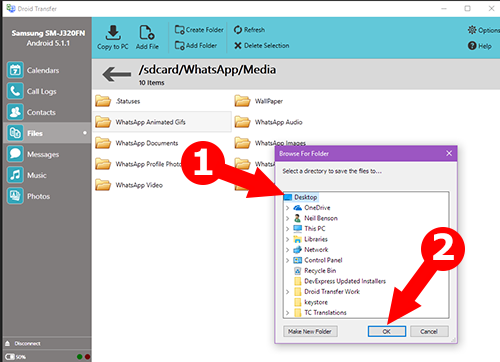The height and width of the screenshot is (362, 500).
Task: Expand the Control Panel tree node
Action: click(287, 260)
